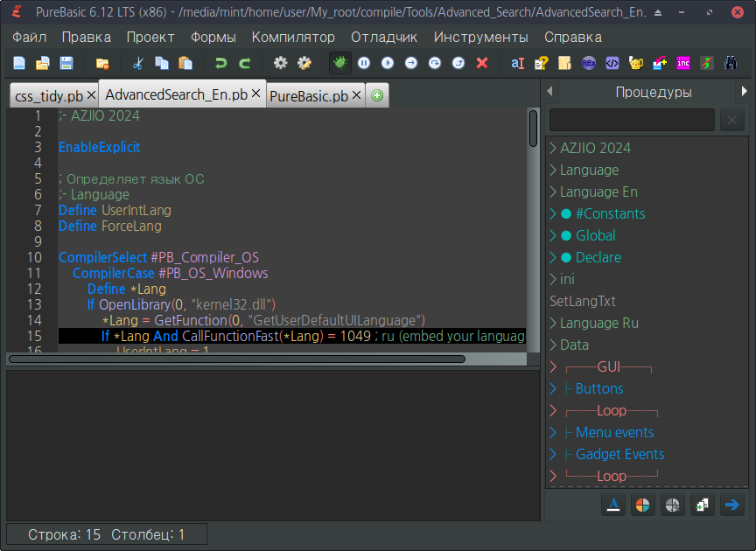Click the add-item plus tool icon
This screenshot has height=551, width=756.
[x=660, y=63]
